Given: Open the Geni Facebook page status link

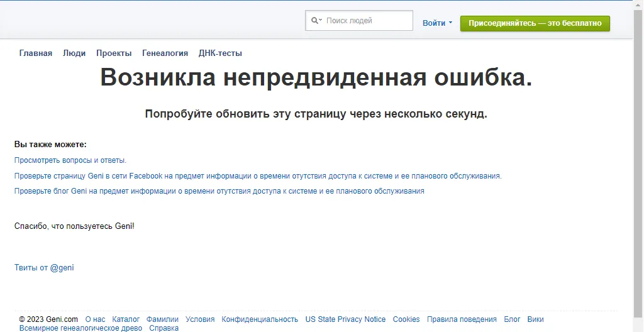Looking at the screenshot, I should pyautogui.click(x=258, y=176).
